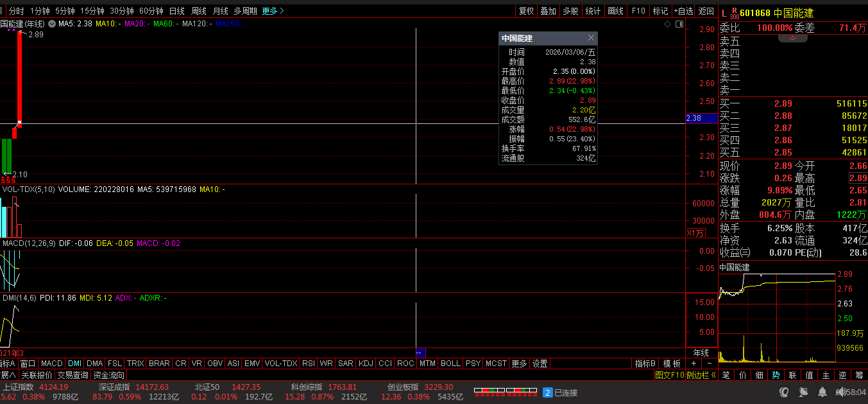This screenshot has width=868, height=404.
Task: Click 叠加 overlay button
Action: (x=548, y=11)
